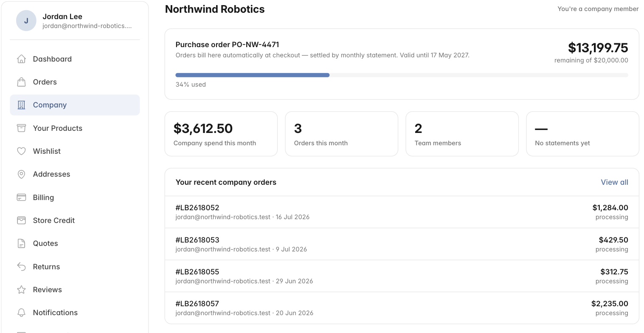Click the 16 Jul 2026 order date line
This screenshot has height=333, width=644.
242,217
